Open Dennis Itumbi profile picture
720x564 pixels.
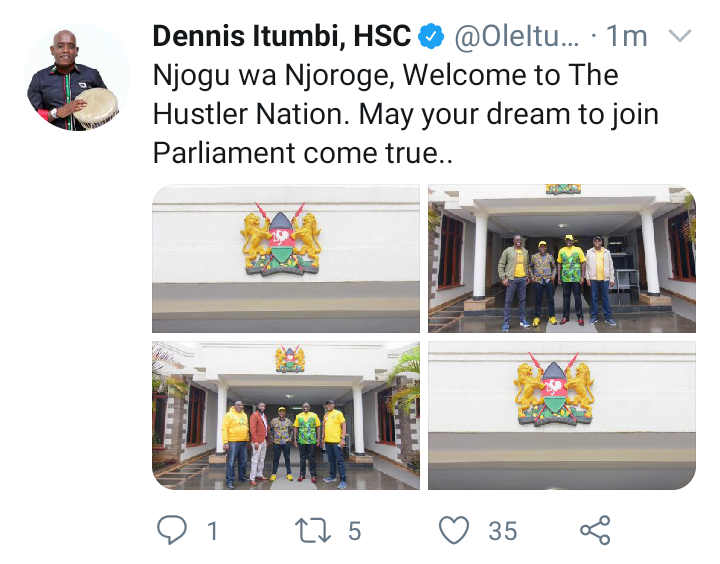point(78,77)
